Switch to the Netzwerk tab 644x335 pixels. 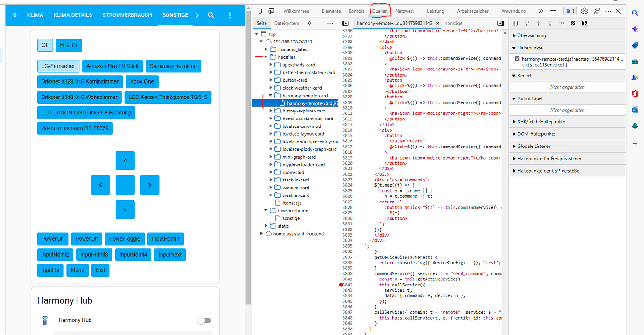(x=405, y=11)
